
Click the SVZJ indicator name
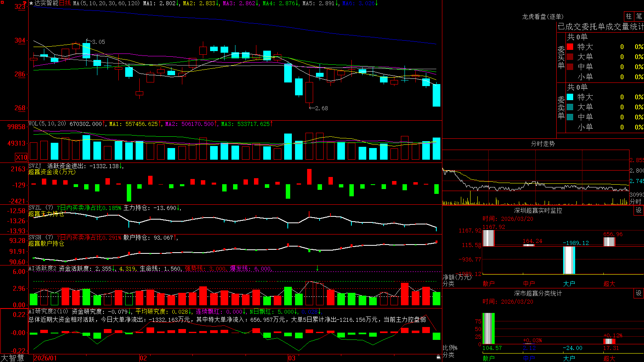tap(35, 166)
